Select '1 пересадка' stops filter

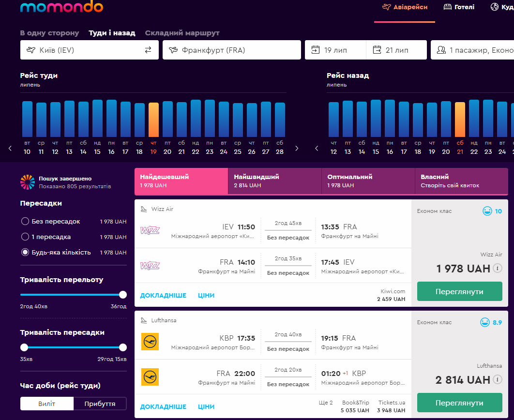click(25, 237)
